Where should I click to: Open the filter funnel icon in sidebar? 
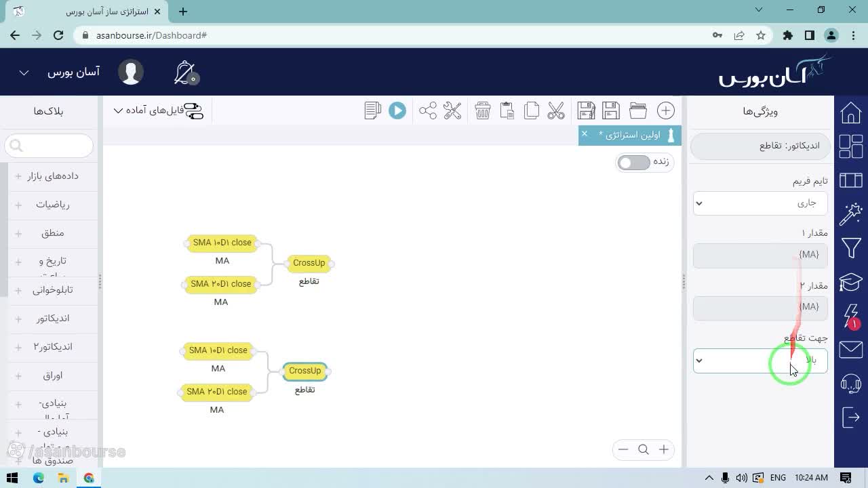coord(851,248)
